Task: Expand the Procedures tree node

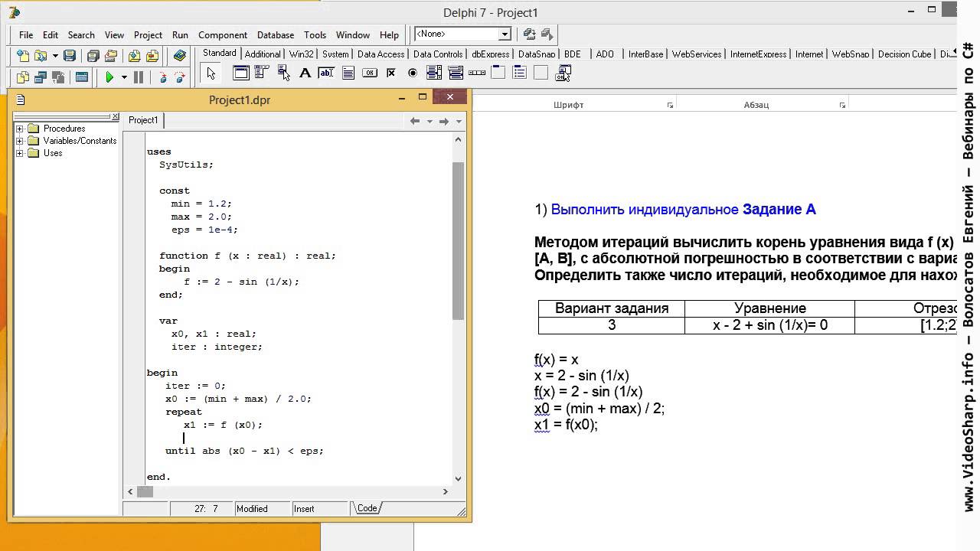Action: [20, 129]
